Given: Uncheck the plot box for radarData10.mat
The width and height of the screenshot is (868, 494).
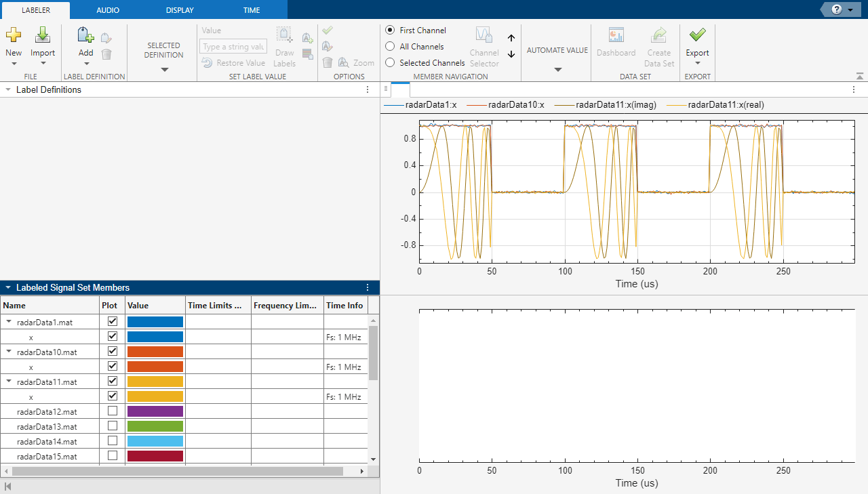Looking at the screenshot, I should click(x=113, y=351).
